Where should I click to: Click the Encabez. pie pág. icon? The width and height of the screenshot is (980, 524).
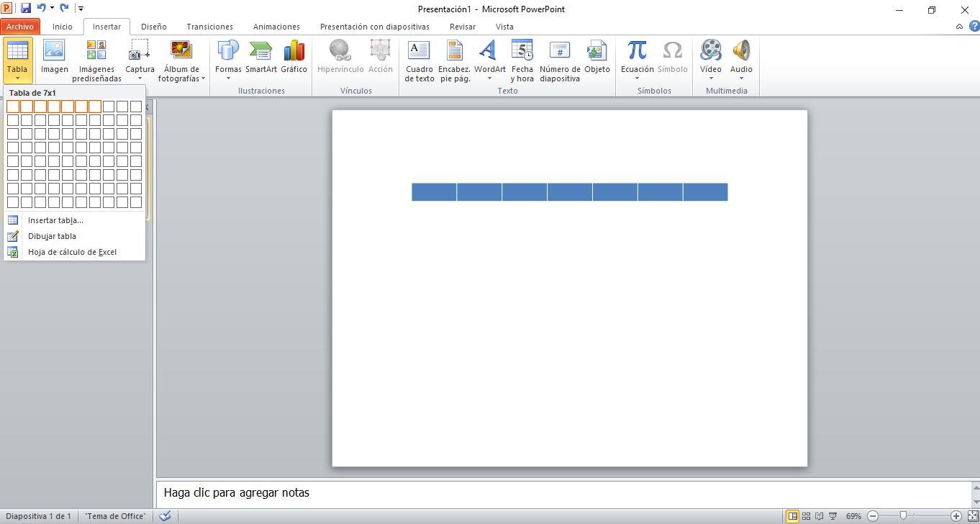tap(454, 52)
